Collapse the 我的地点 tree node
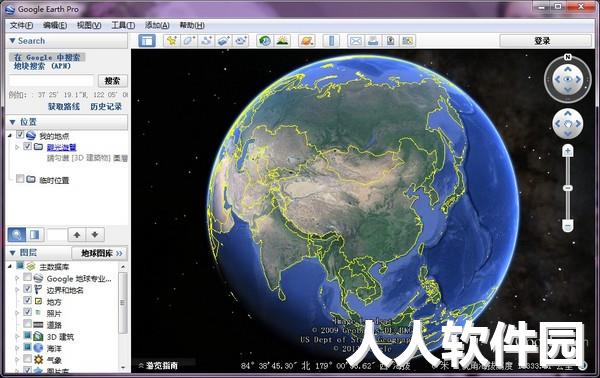This screenshot has width=600, height=378. pos(10,135)
